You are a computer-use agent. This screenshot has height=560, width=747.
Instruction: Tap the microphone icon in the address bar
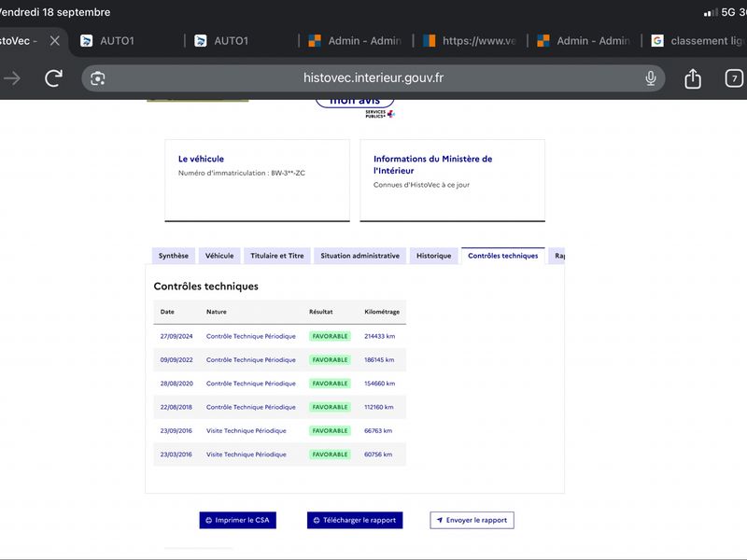click(x=650, y=78)
